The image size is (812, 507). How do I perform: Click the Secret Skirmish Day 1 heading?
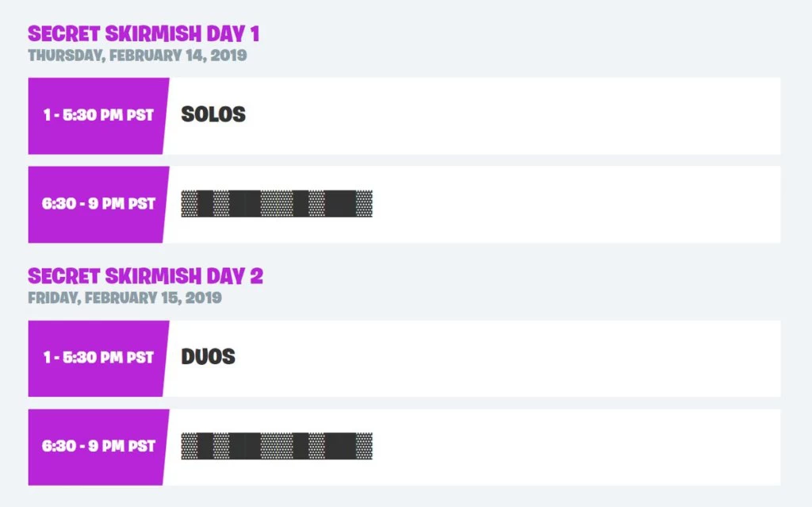pyautogui.click(x=144, y=33)
